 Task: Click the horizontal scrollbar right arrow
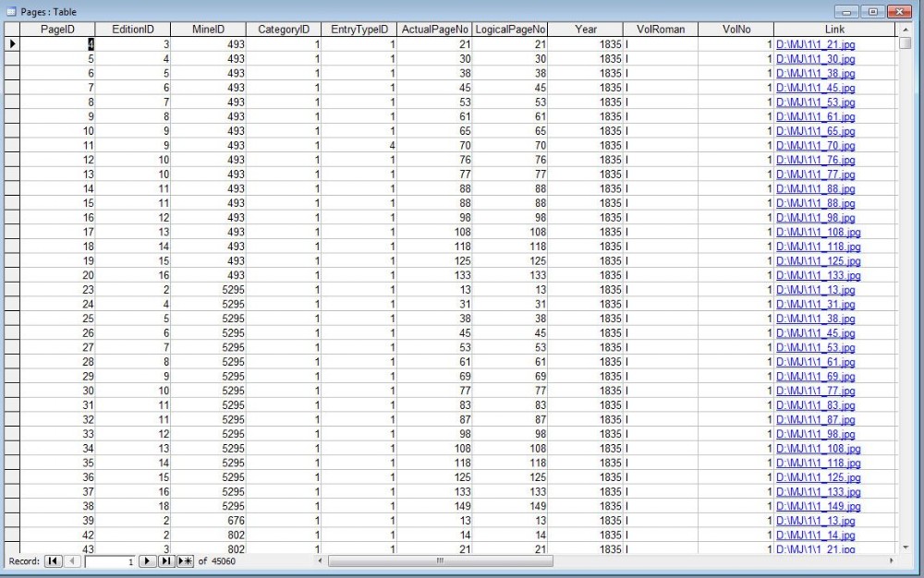(891, 560)
